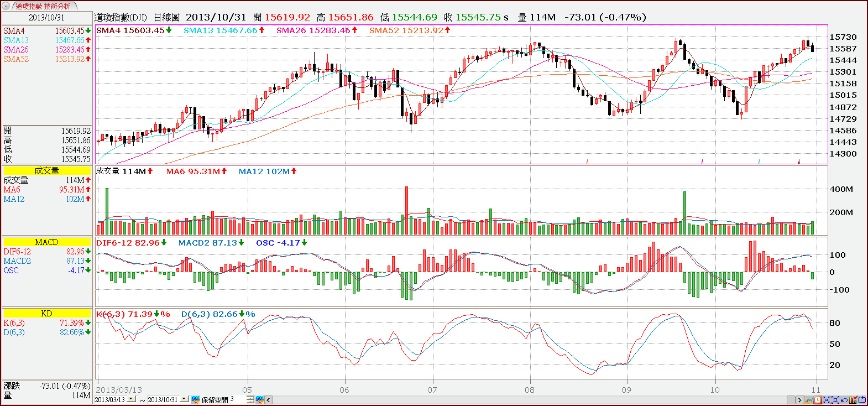The height and width of the screenshot is (406, 868).
Task: Click the 成交量 114M legend in the volume chart
Action: (124, 171)
